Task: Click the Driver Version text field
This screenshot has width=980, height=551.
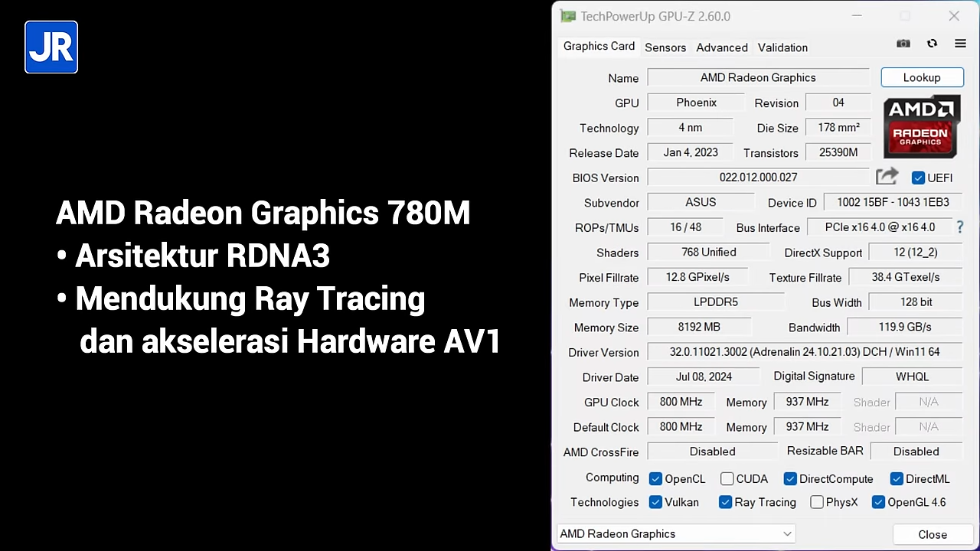Action: pos(804,352)
